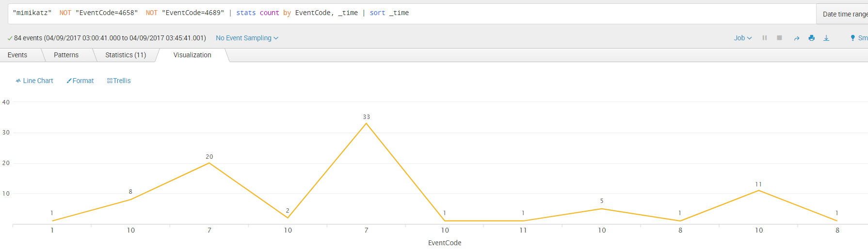
Task: Switch to the Events tab
Action: tap(17, 55)
